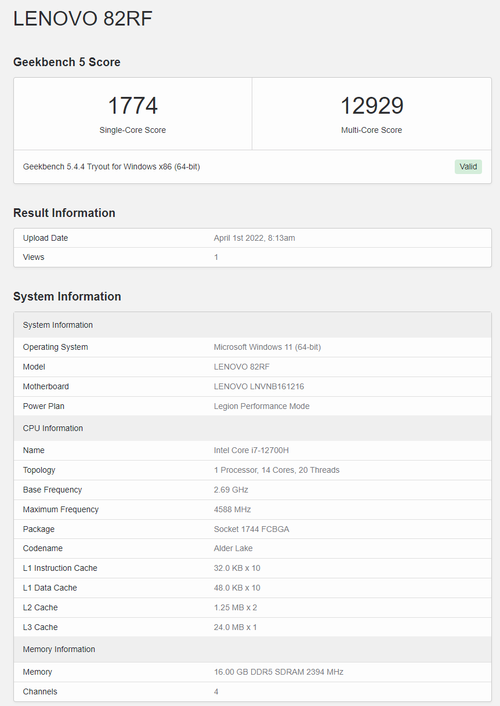Click the Codename label
Viewport: 500px width, 706px height.
[43, 548]
